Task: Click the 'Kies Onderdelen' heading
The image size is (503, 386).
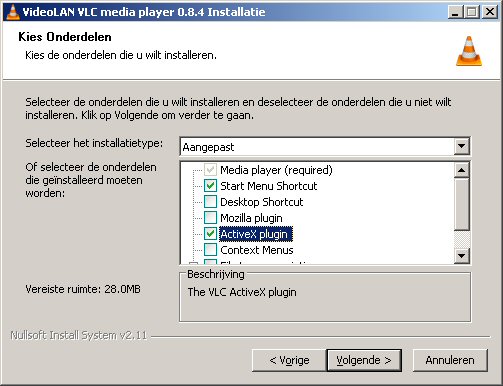Action: tap(65, 37)
